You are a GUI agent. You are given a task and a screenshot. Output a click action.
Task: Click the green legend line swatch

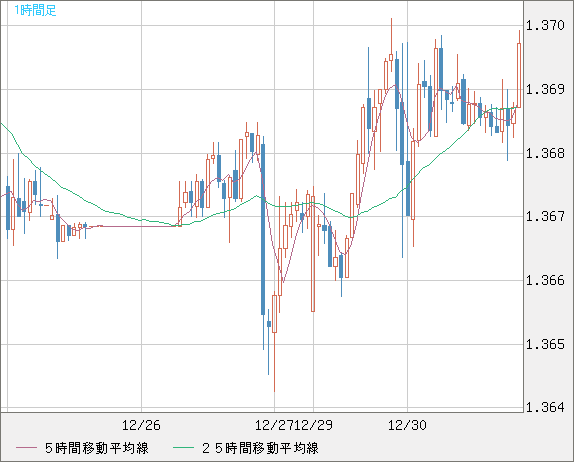(x=183, y=448)
